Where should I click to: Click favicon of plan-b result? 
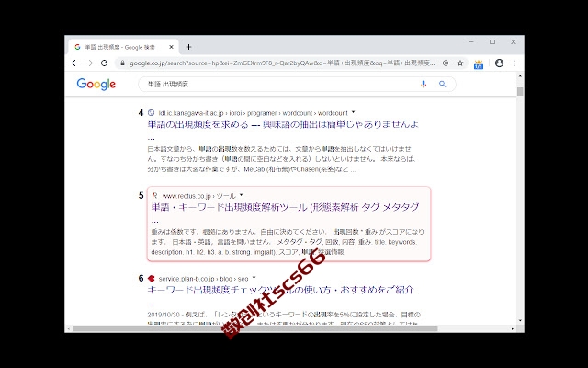click(151, 278)
